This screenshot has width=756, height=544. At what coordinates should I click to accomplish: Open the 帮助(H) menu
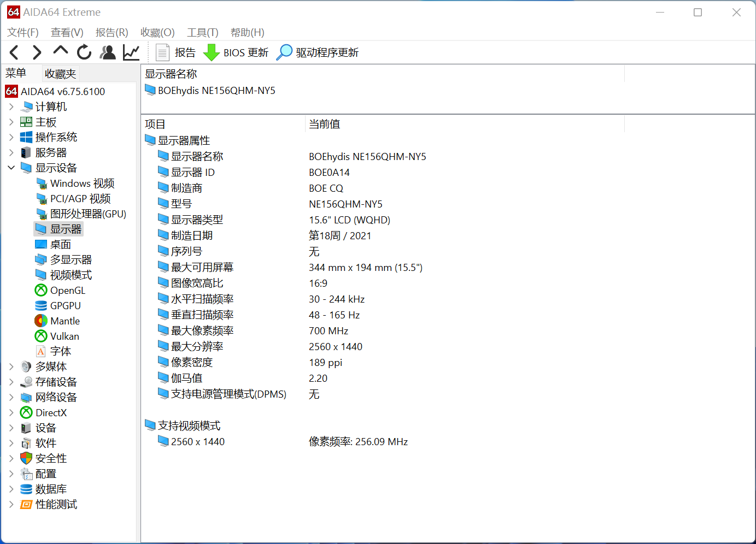tap(248, 32)
